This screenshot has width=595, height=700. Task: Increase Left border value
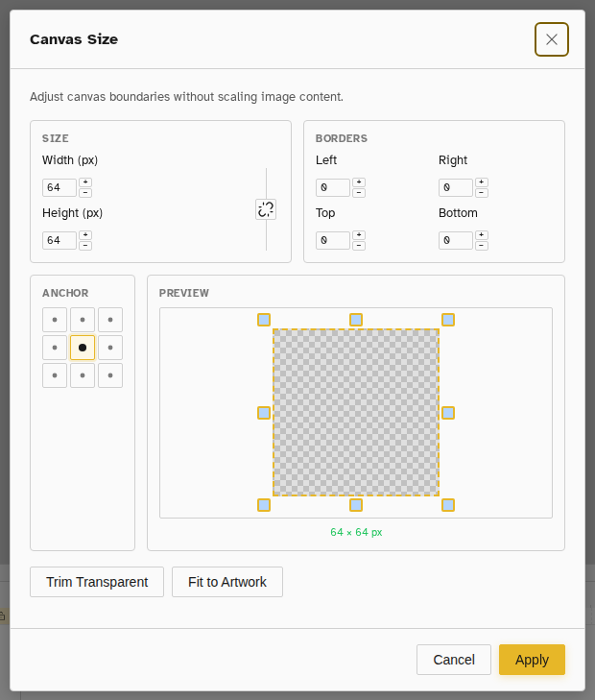(x=359, y=182)
